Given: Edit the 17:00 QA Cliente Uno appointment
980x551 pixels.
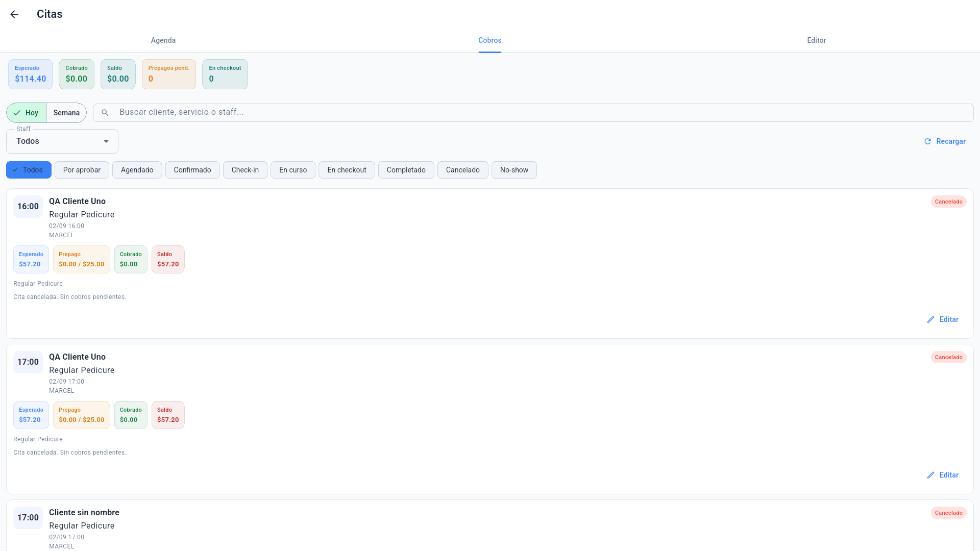Looking at the screenshot, I should pyautogui.click(x=943, y=475).
